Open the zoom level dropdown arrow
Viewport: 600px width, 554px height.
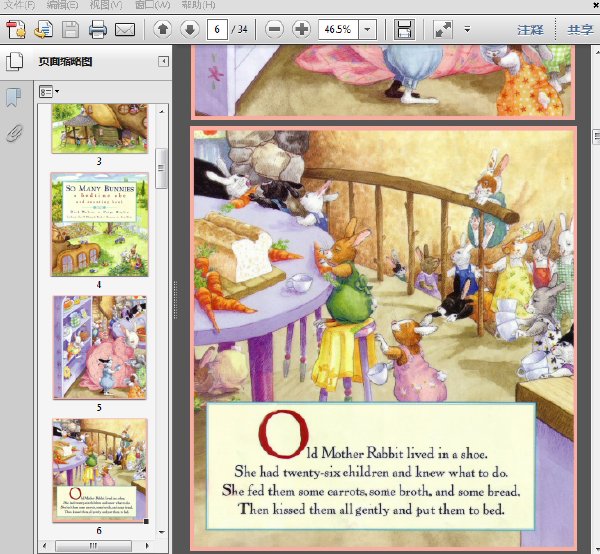[367, 29]
